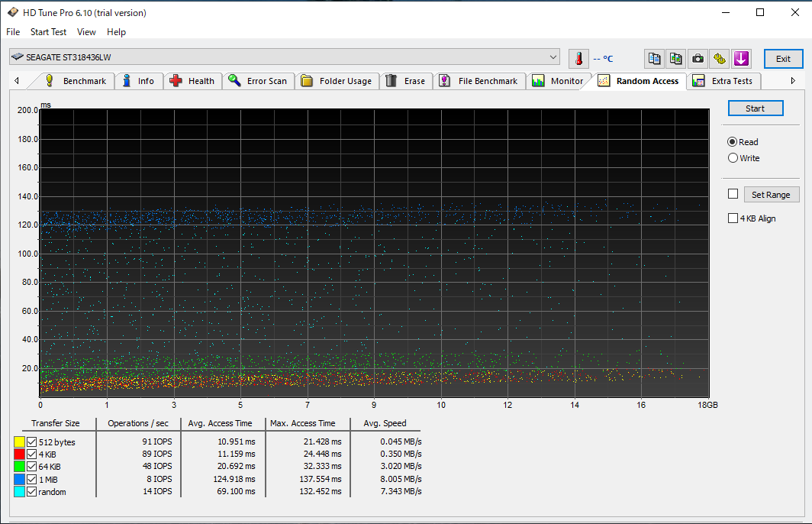Click the copy text to clipboard icon
Screen dimensions: 812x524
pyautogui.click(x=654, y=59)
